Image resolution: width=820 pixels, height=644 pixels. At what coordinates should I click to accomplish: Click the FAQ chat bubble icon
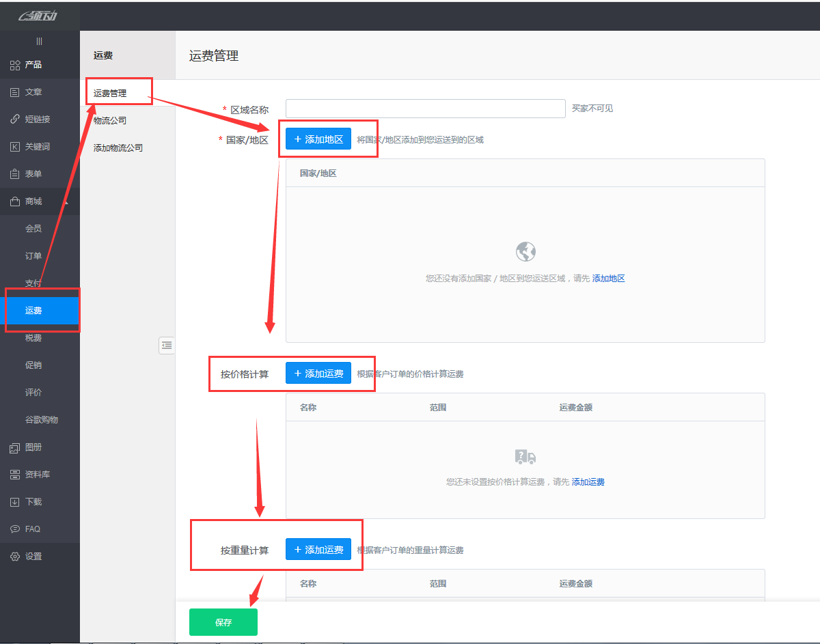click(15, 529)
